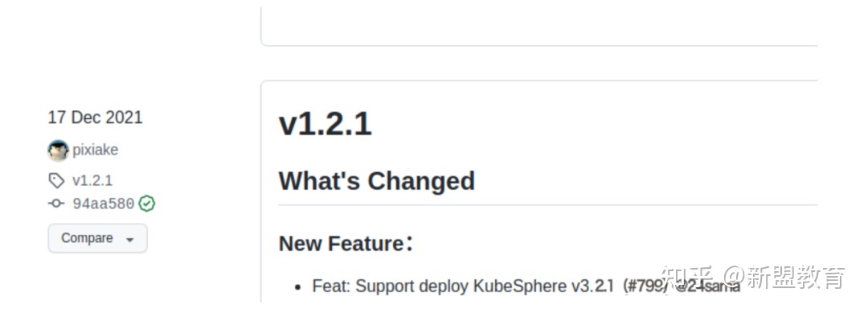Click the bullet point before Feat entry
This screenshot has height=313, width=868.
click(x=298, y=287)
